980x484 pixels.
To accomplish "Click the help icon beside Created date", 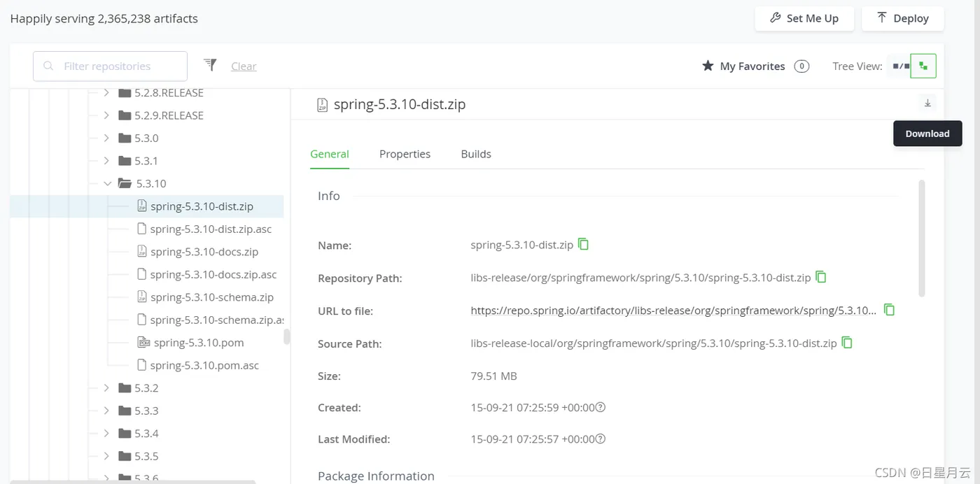I will (x=600, y=407).
